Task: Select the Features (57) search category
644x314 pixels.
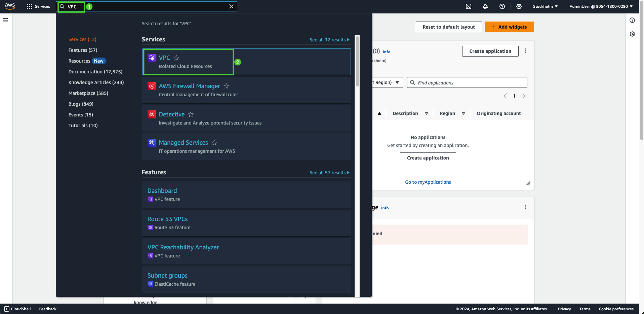Action: point(83,50)
